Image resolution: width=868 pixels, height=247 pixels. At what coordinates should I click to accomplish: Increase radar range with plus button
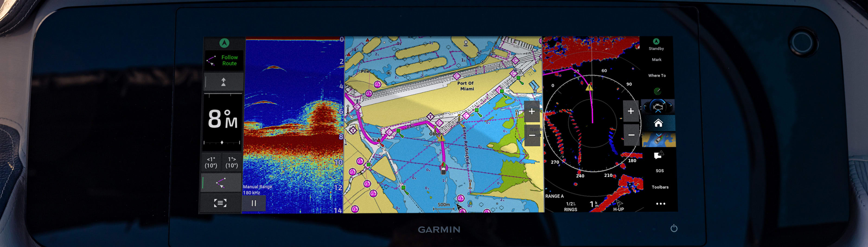pyautogui.click(x=631, y=111)
